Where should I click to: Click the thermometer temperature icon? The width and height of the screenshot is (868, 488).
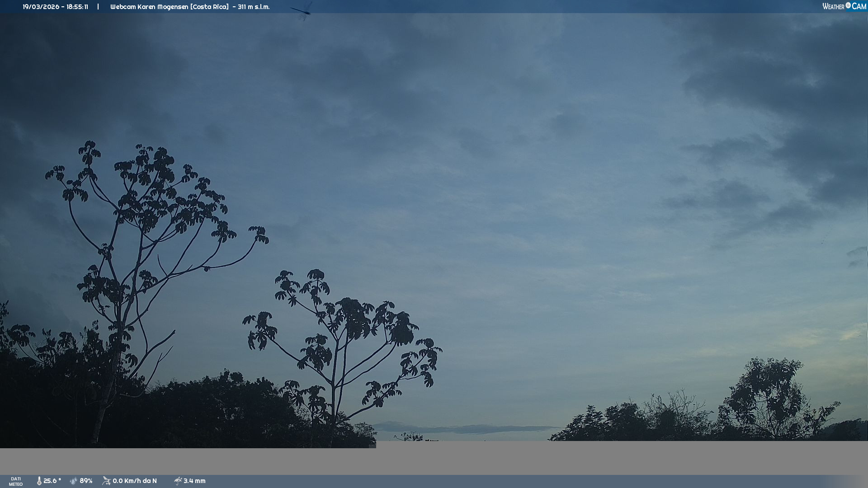pyautogui.click(x=39, y=481)
